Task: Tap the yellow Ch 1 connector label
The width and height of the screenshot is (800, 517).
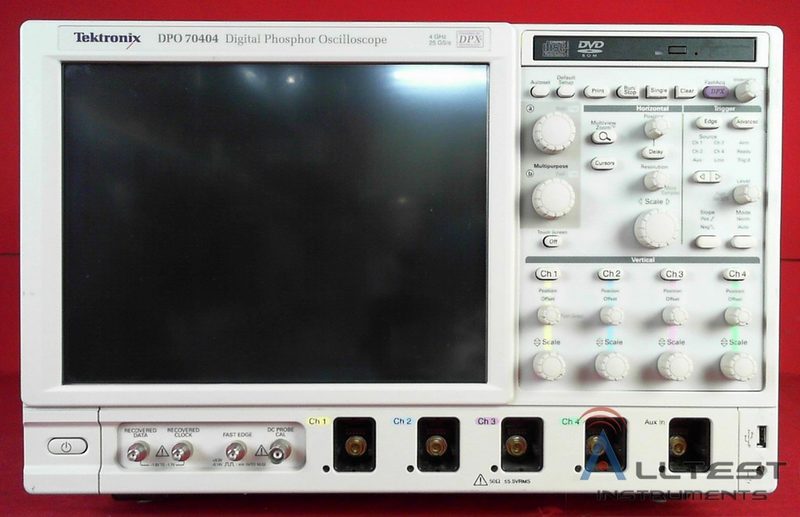Action: pyautogui.click(x=318, y=421)
